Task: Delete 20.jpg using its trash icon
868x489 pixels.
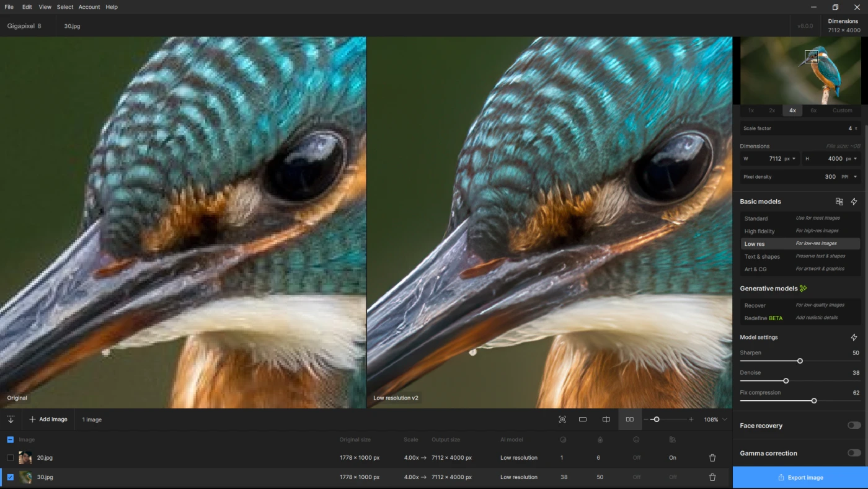Action: [x=712, y=458]
